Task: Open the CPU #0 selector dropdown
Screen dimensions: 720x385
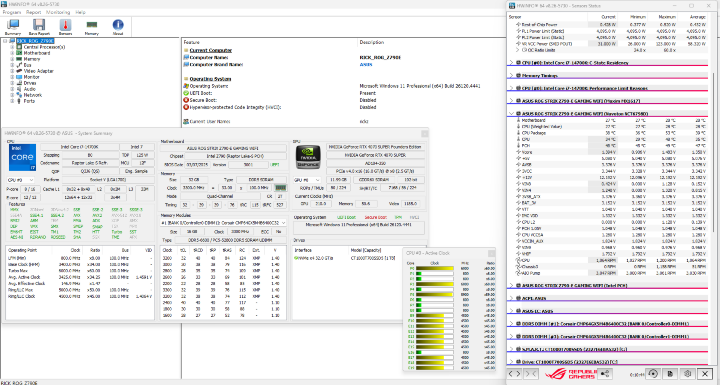Action: point(20,180)
